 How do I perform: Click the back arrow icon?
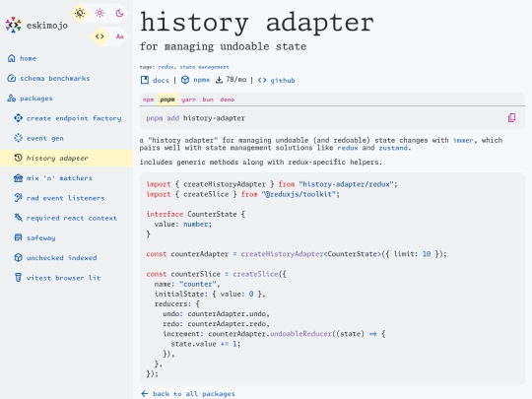coord(145,393)
